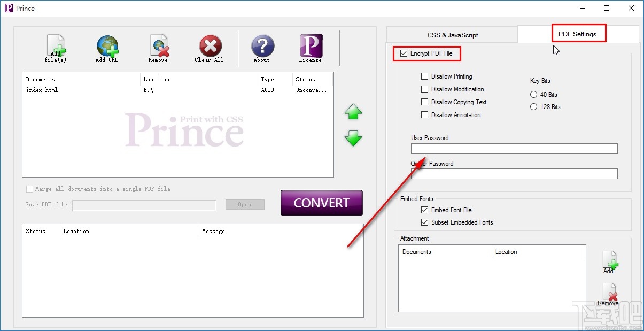This screenshot has height=331, width=644.
Task: Click the Prince app icon in title bar
Action: (9, 8)
